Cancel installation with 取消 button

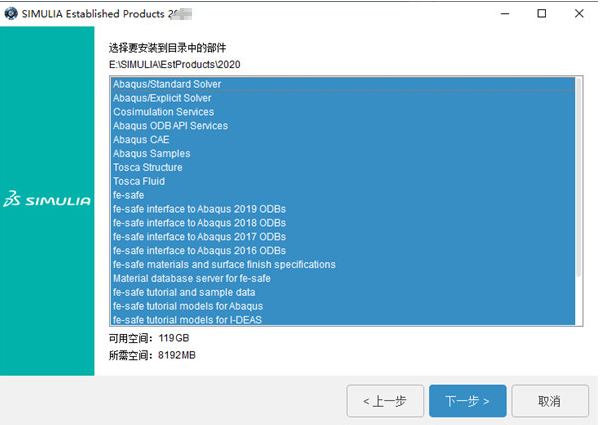click(550, 401)
